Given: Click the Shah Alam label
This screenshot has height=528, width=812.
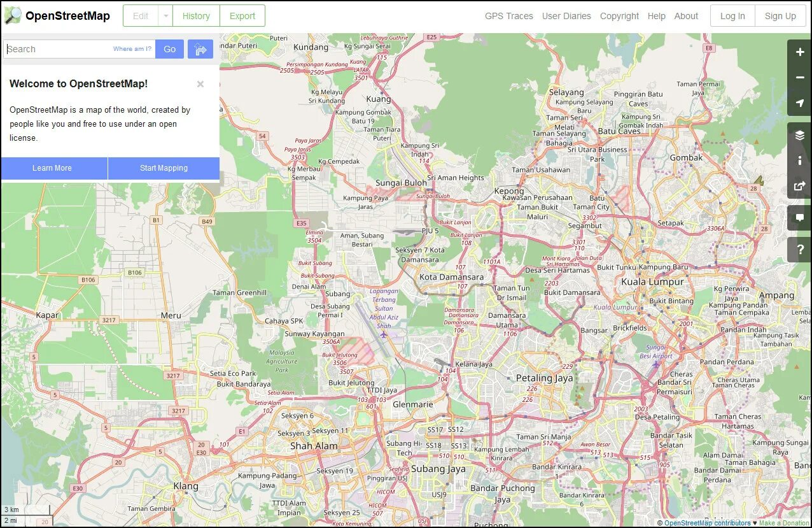Looking at the screenshot, I should tap(314, 446).
